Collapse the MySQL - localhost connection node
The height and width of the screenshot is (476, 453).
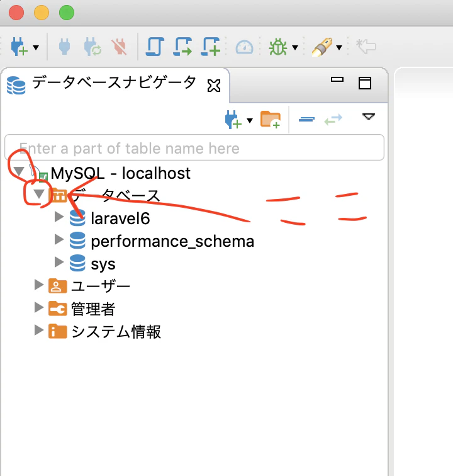click(x=19, y=171)
